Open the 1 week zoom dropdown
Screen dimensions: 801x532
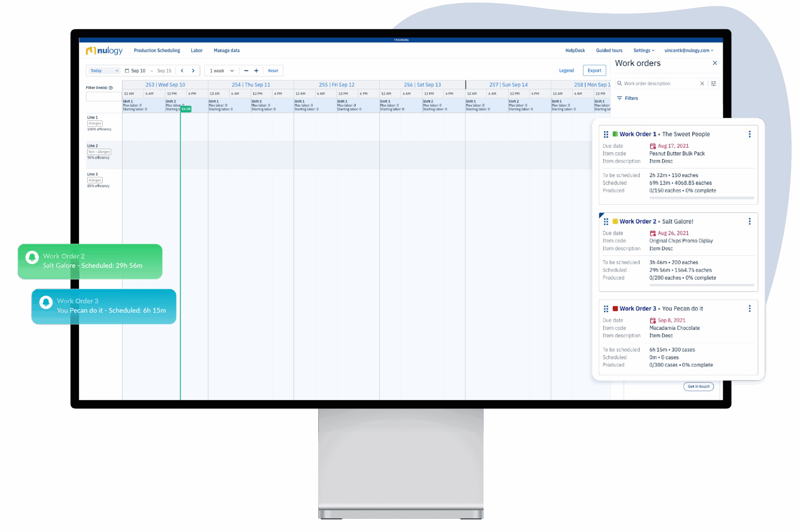click(x=221, y=70)
